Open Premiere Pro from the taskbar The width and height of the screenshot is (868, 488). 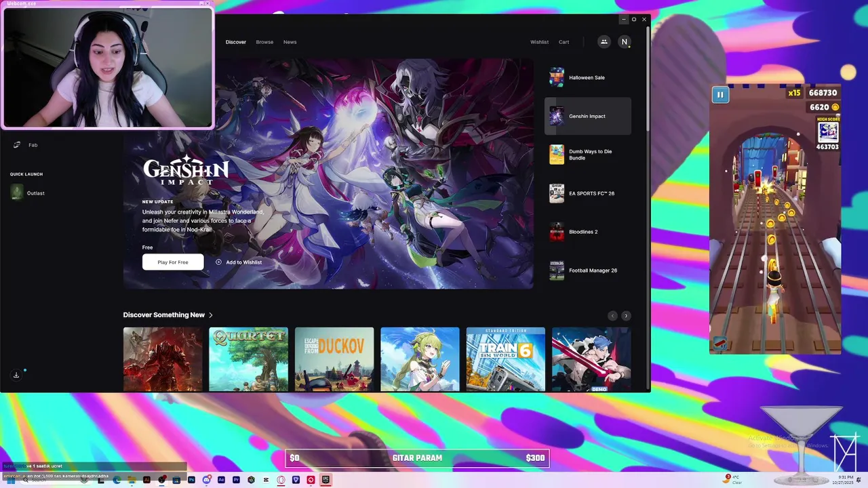(x=236, y=480)
